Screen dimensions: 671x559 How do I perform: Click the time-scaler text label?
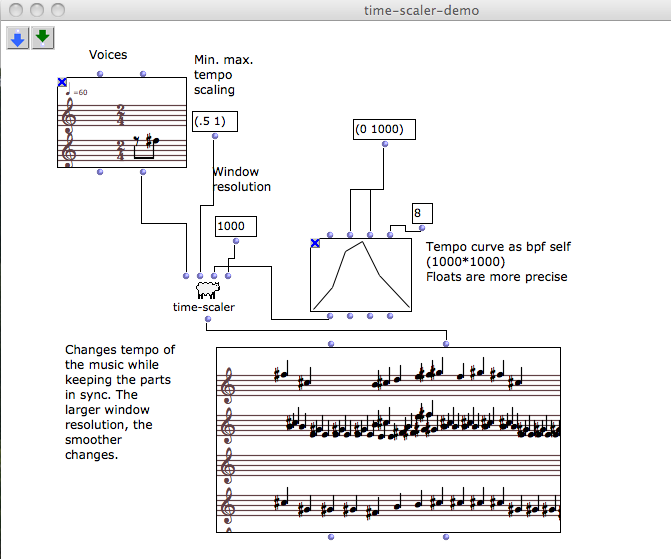203,307
